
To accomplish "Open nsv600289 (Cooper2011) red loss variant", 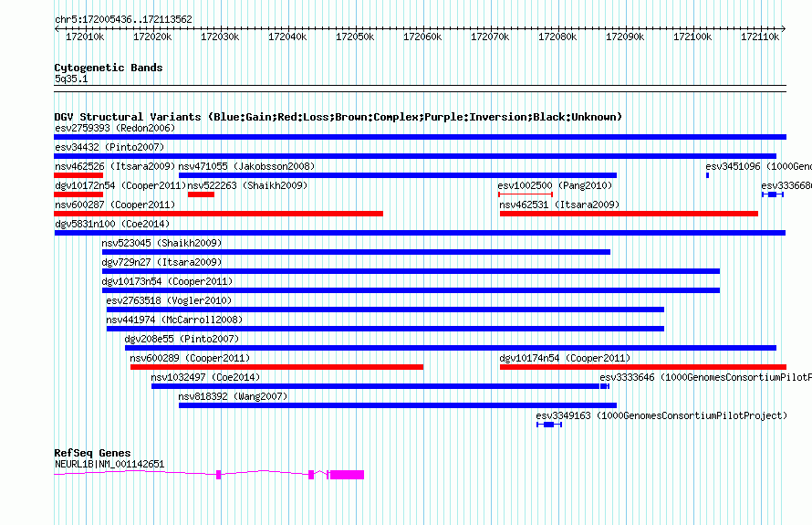I will [x=276, y=367].
